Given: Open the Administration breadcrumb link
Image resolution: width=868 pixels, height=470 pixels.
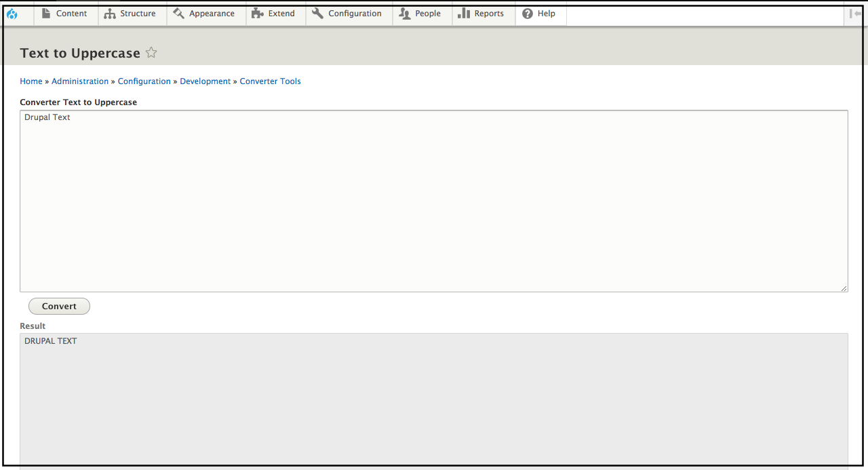Looking at the screenshot, I should pyautogui.click(x=79, y=81).
